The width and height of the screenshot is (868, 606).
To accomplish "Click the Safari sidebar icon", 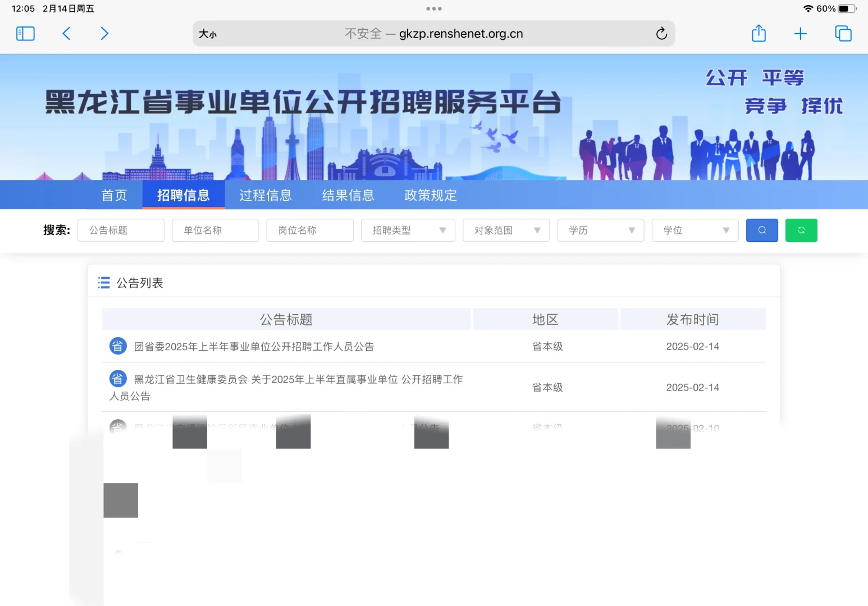I will pyautogui.click(x=25, y=34).
